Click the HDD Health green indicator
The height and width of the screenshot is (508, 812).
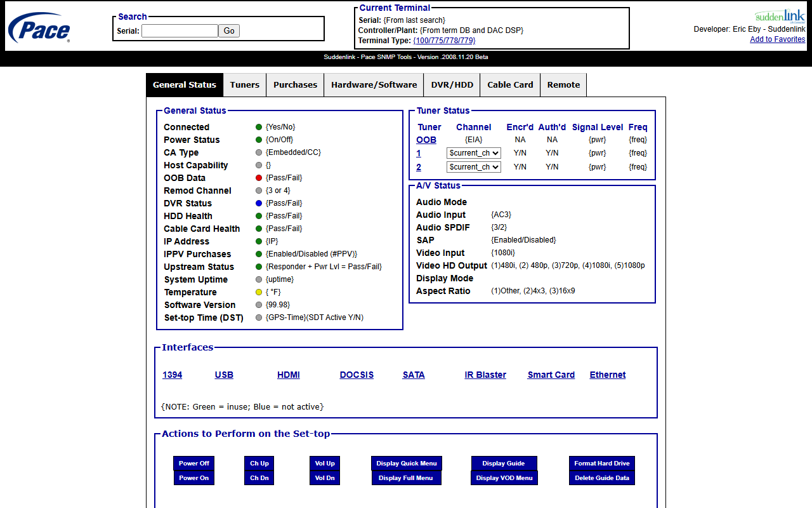[259, 216]
